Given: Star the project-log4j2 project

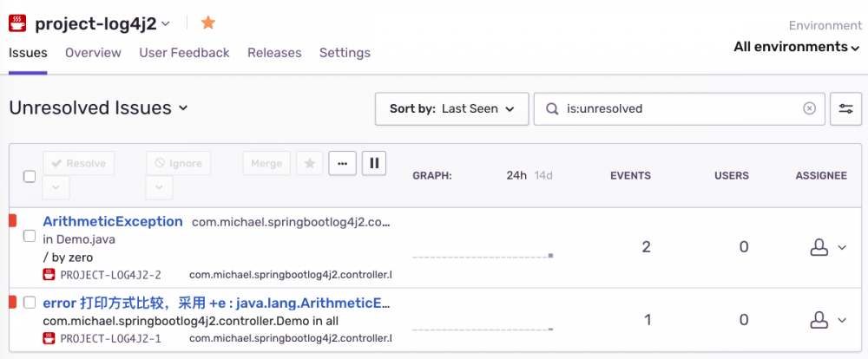Looking at the screenshot, I should 208,23.
